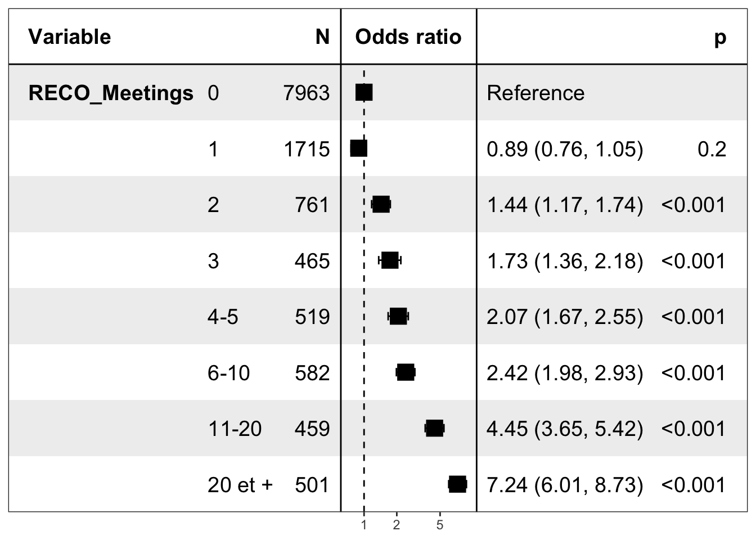Select the square marker in the 4-5 row
The width and height of the screenshot is (756, 540).
point(398,316)
